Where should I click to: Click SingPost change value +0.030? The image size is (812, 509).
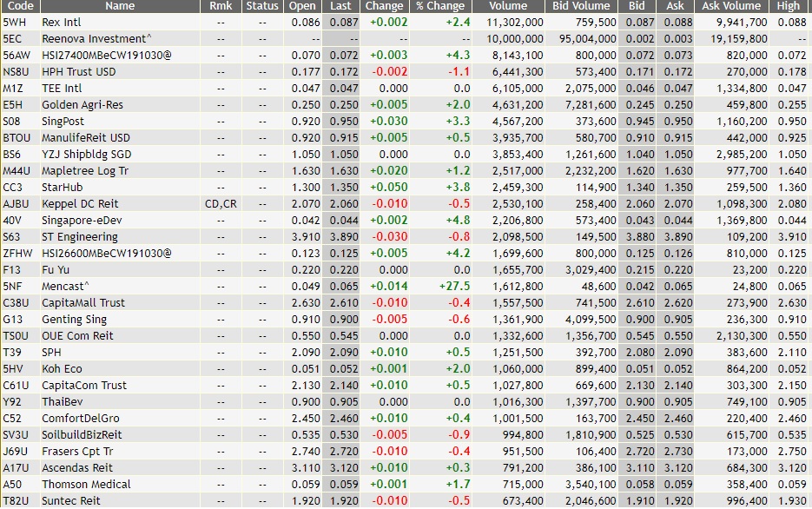[389, 121]
